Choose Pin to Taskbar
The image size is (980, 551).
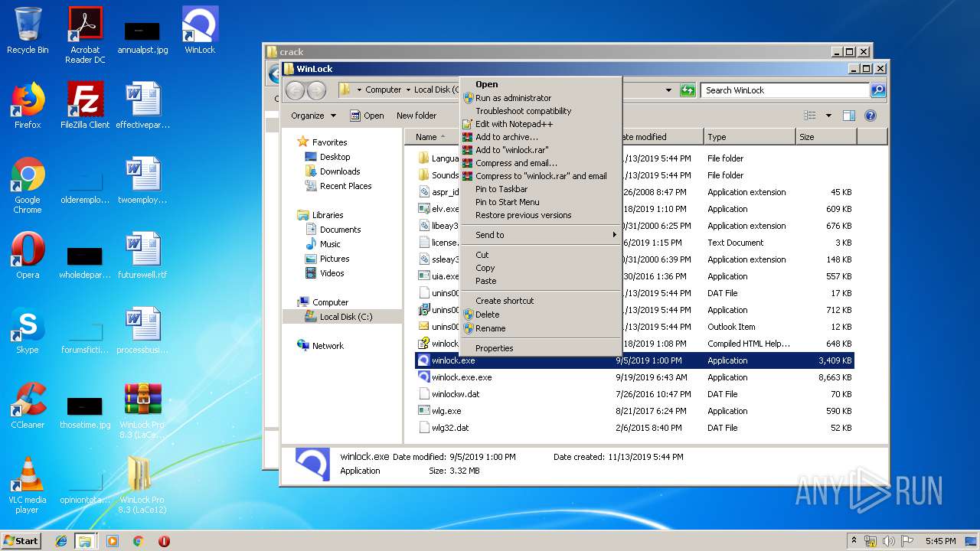(541, 189)
